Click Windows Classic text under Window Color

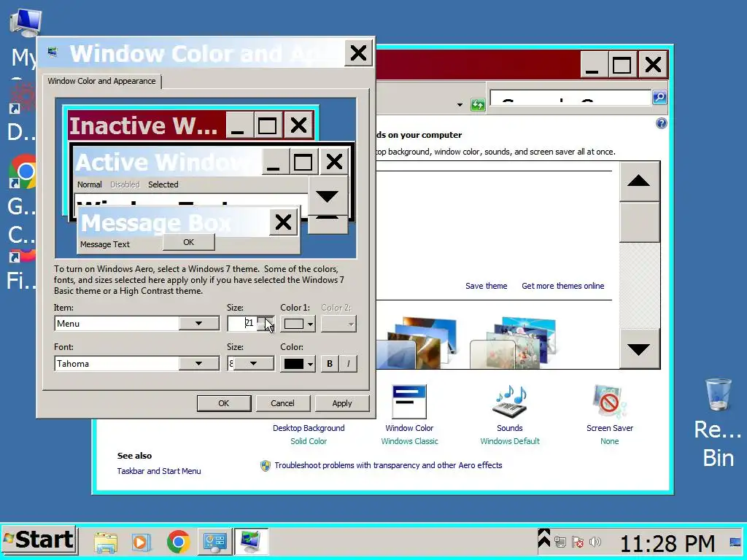tap(409, 441)
